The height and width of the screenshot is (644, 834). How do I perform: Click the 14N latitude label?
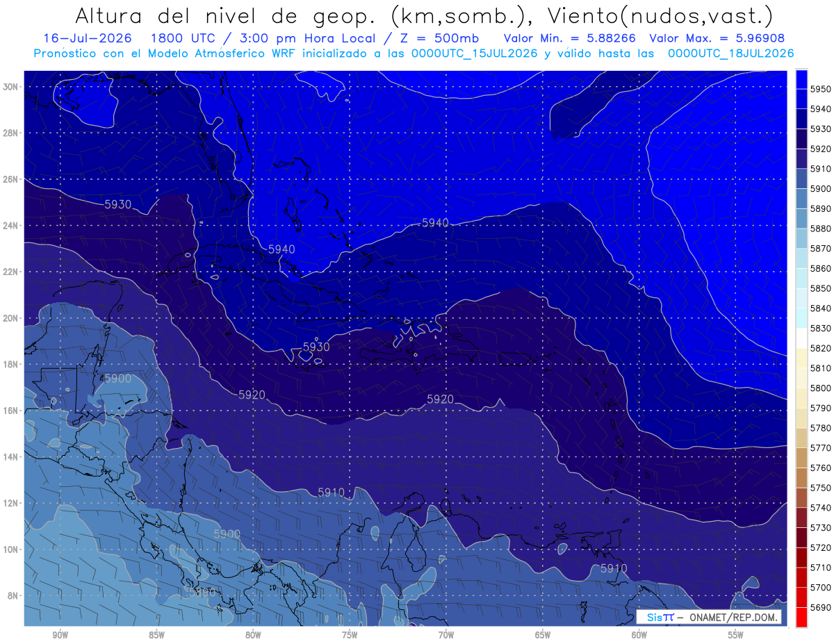click(12, 456)
